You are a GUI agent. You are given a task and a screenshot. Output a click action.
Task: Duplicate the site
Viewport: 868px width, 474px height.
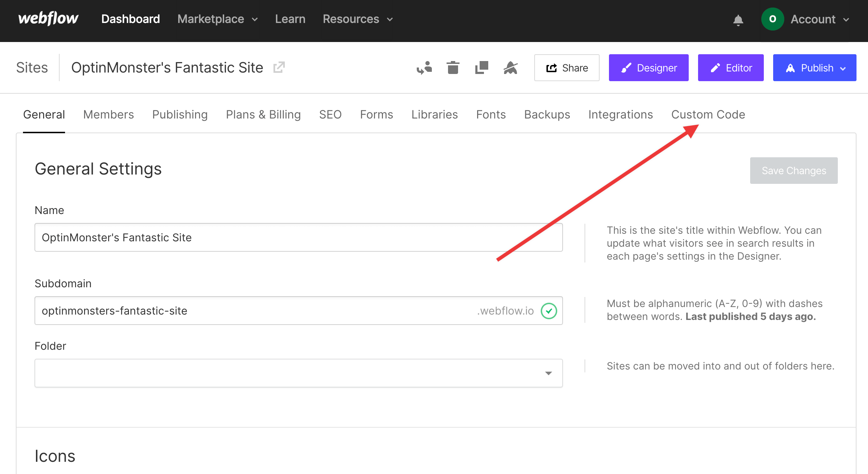click(x=481, y=68)
